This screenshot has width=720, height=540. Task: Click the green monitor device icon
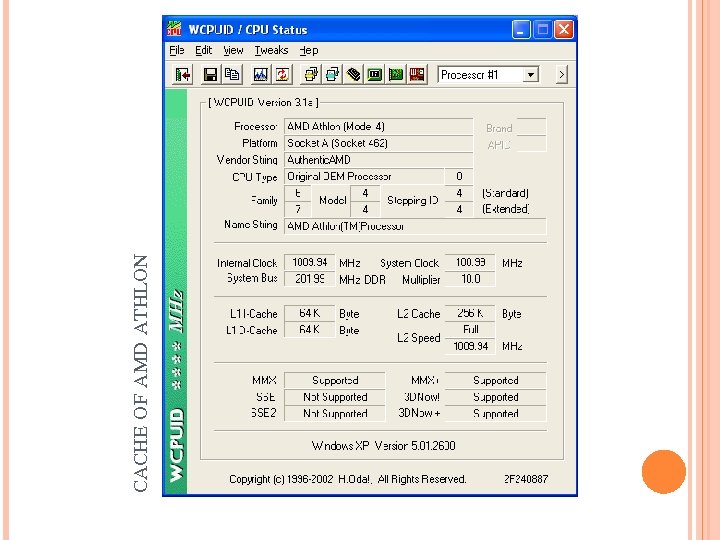coord(375,75)
